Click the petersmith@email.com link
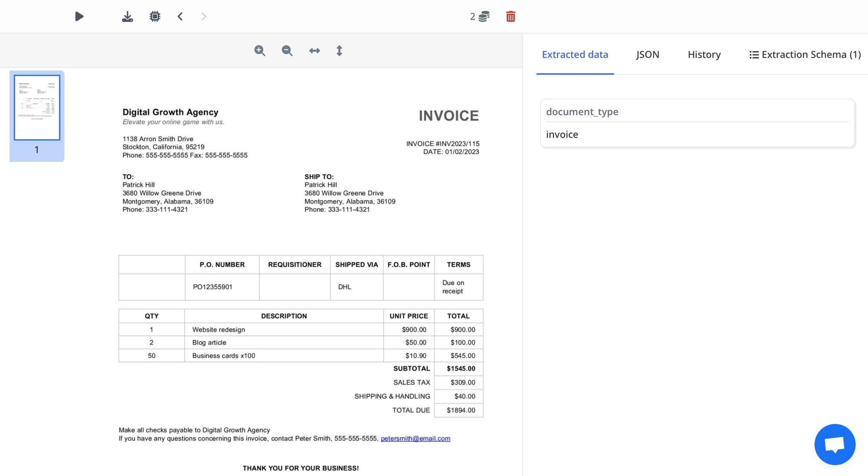 click(415, 438)
